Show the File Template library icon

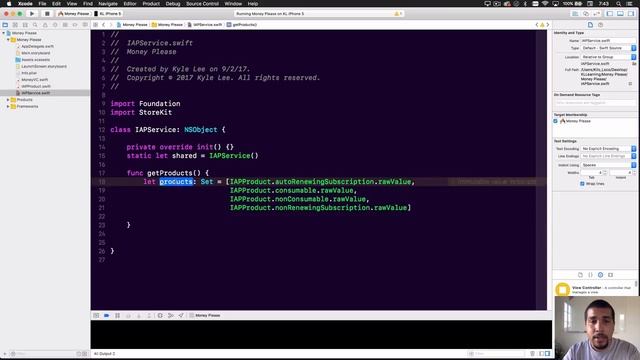(580, 275)
